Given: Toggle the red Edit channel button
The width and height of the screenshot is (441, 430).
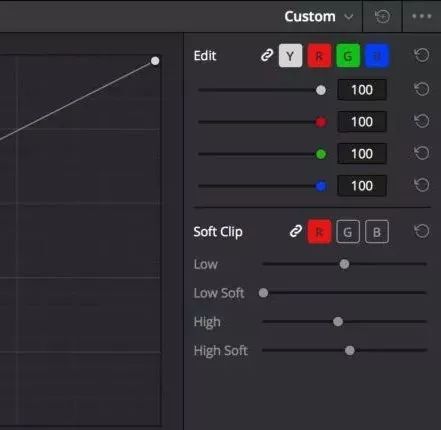Looking at the screenshot, I should click(x=319, y=55).
